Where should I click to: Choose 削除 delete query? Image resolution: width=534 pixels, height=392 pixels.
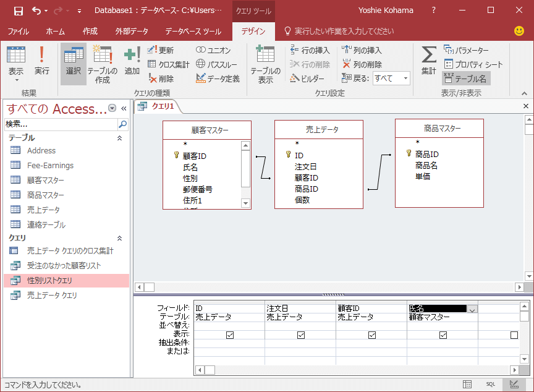161,79
